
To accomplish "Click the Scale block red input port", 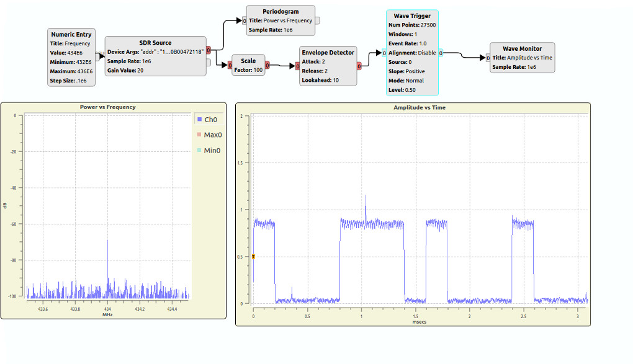I will (230, 65).
